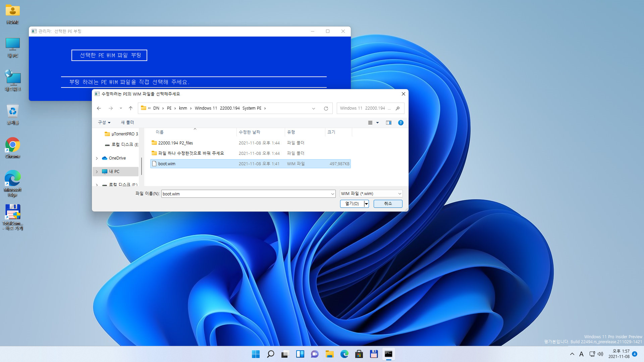Expand the OneDrive tree node
This screenshot has height=362, width=644.
(97, 158)
